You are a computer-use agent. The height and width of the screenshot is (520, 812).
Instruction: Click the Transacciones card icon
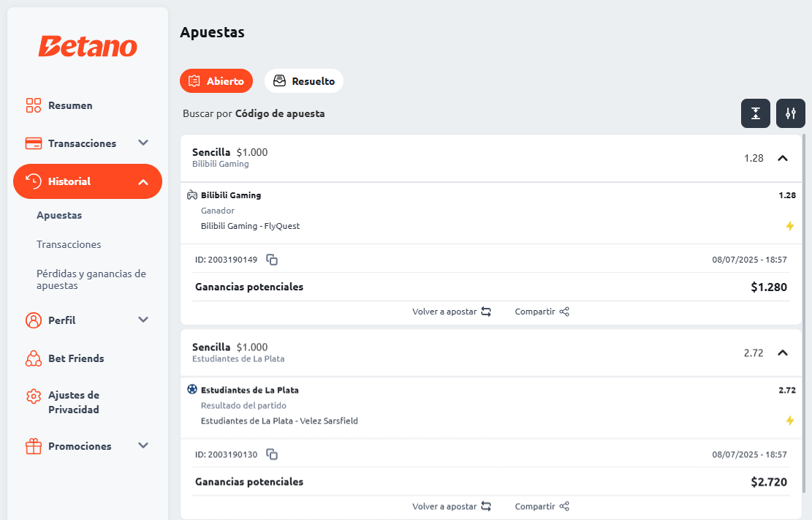pyautogui.click(x=34, y=143)
